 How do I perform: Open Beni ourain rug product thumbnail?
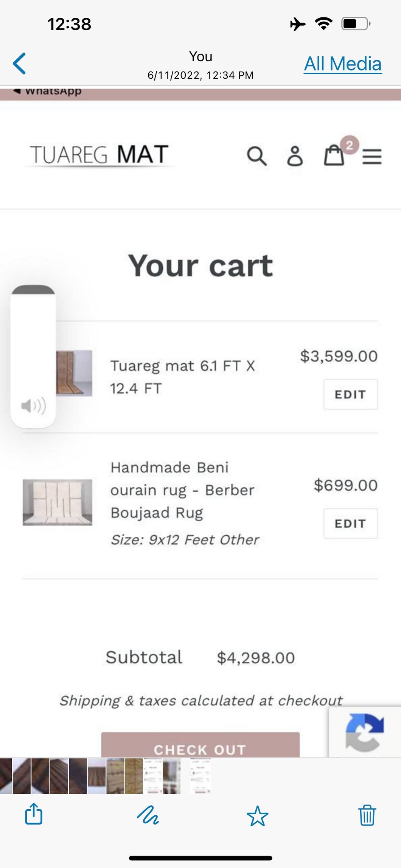click(58, 502)
